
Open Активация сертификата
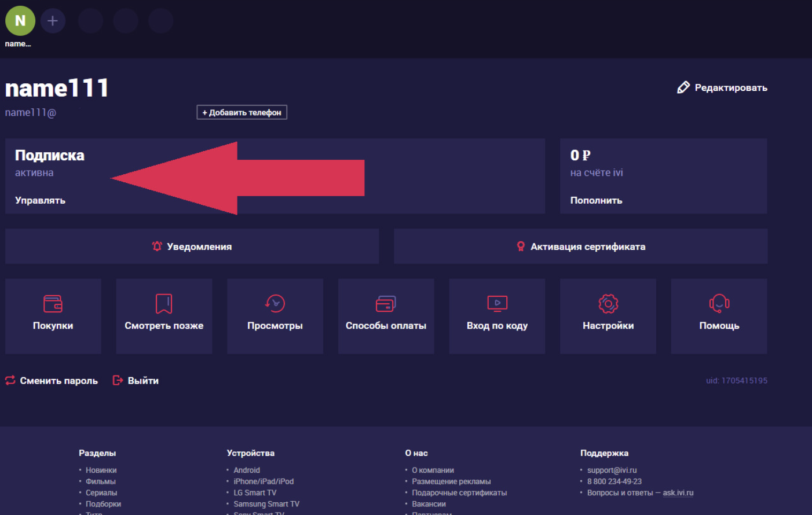pos(581,247)
